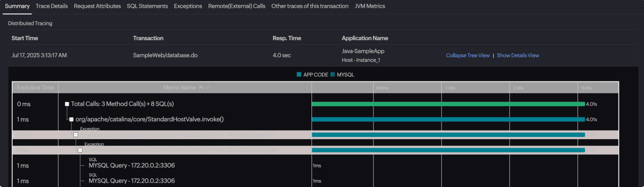Click the 2.90s timeline marker
This screenshot has height=187, width=644.
(x=518, y=88)
